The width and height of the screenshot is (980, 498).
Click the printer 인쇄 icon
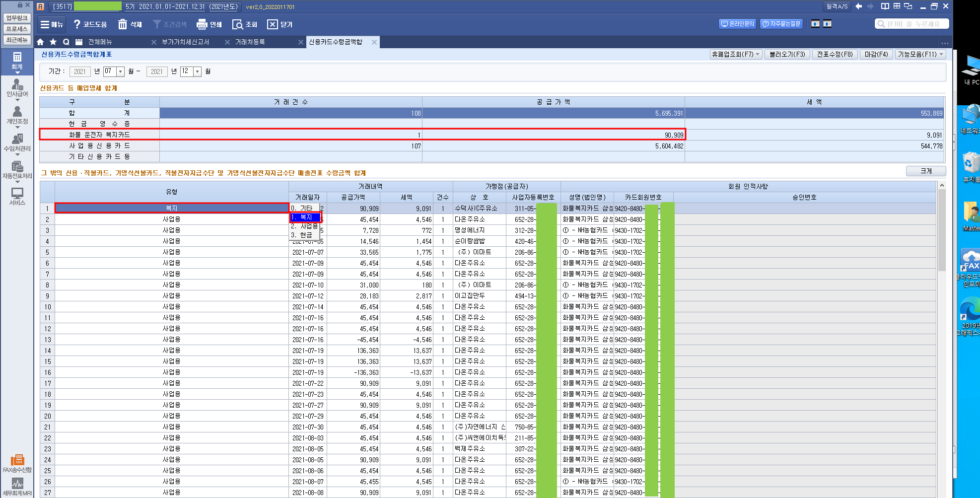202,24
